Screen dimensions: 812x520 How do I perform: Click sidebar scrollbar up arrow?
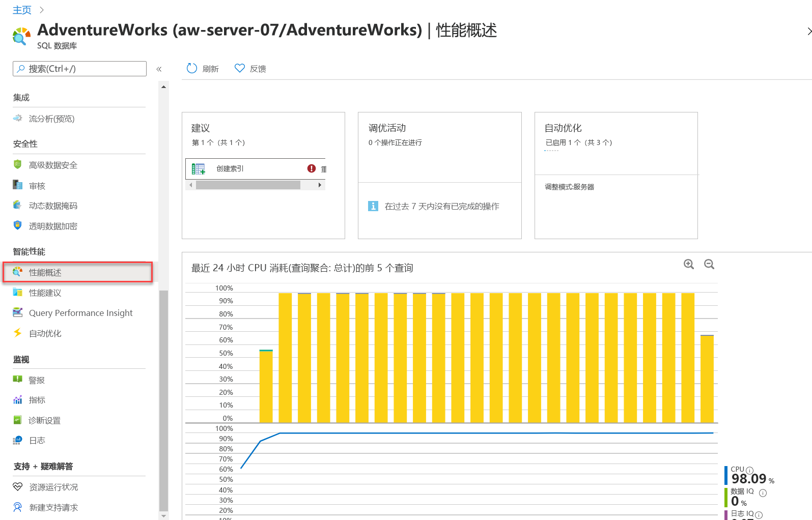coord(163,87)
